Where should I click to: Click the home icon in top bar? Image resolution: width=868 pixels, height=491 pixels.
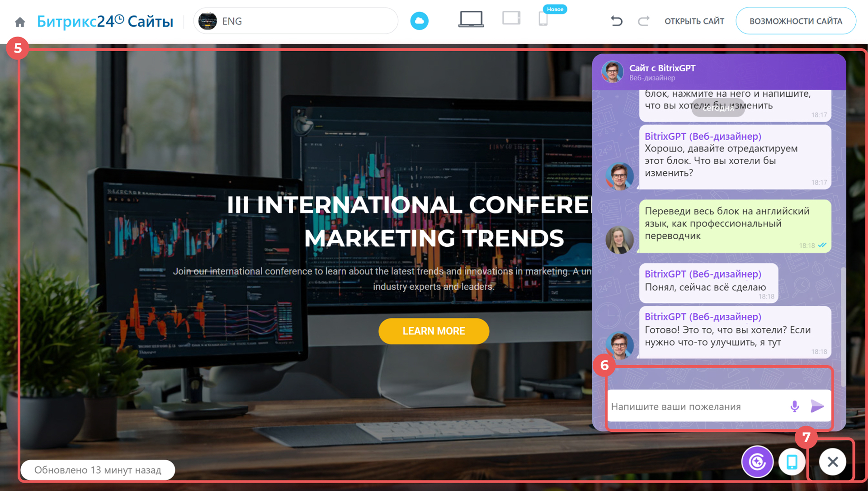[20, 22]
